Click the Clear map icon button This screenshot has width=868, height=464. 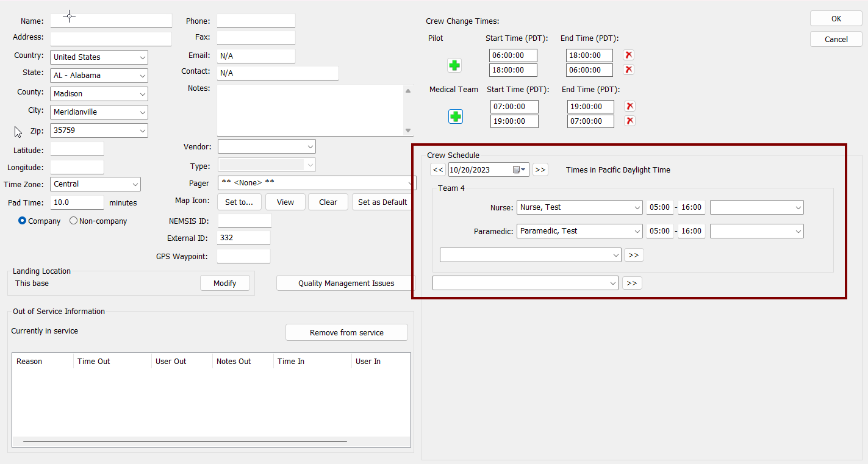(x=328, y=202)
